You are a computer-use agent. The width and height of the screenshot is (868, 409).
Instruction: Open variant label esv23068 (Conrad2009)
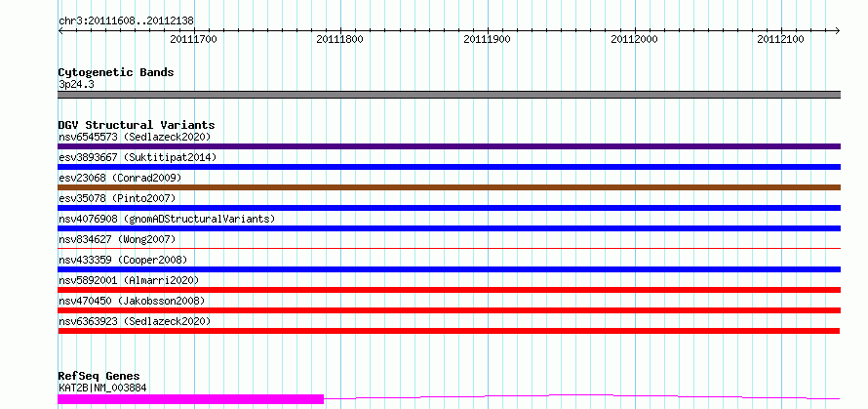point(120,178)
